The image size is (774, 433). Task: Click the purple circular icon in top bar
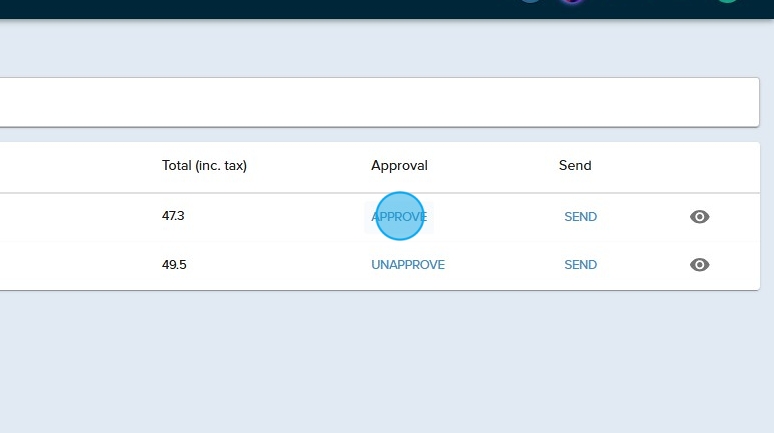pyautogui.click(x=572, y=1)
